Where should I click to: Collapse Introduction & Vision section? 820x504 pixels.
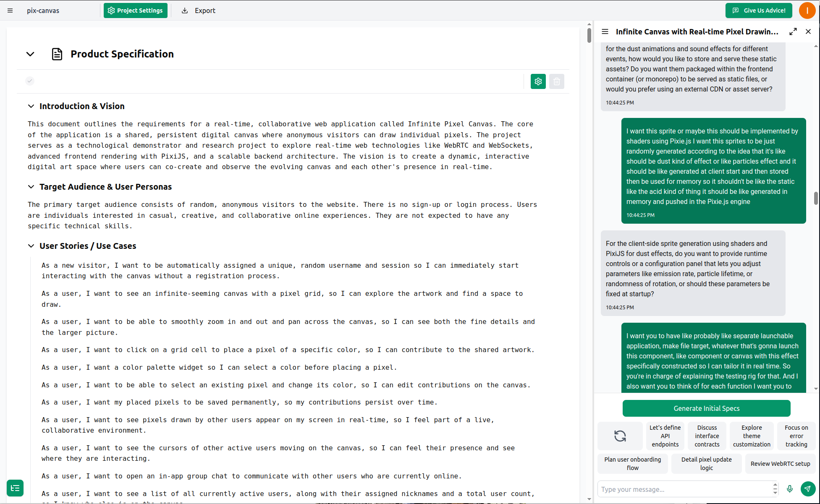[x=31, y=106]
